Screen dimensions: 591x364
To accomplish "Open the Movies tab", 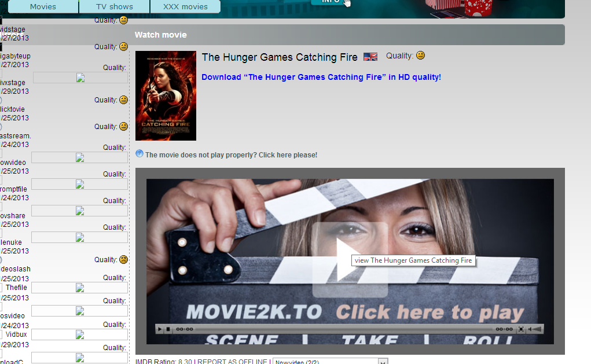I will [43, 7].
